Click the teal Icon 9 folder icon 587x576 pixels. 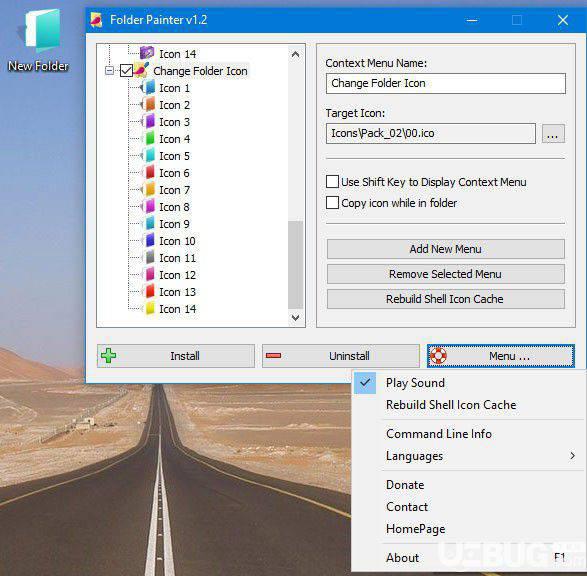149,224
